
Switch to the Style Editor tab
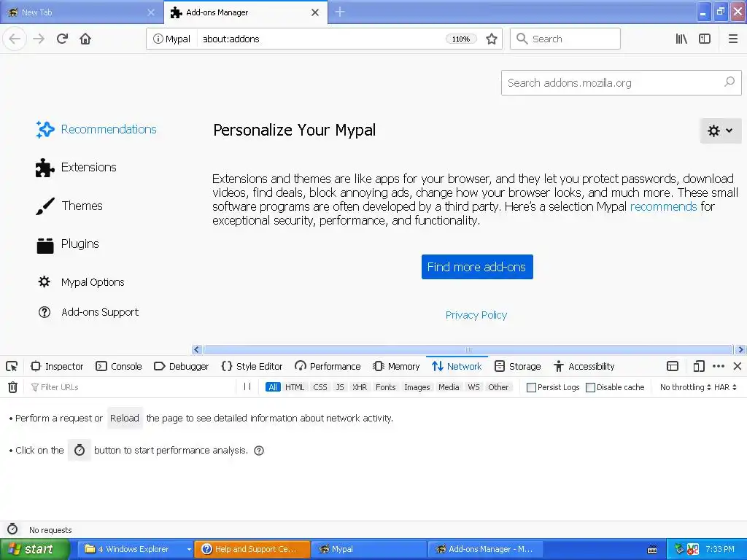(x=252, y=366)
